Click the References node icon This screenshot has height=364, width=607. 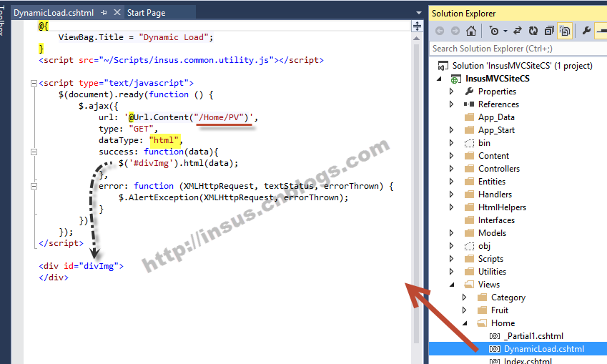[469, 104]
